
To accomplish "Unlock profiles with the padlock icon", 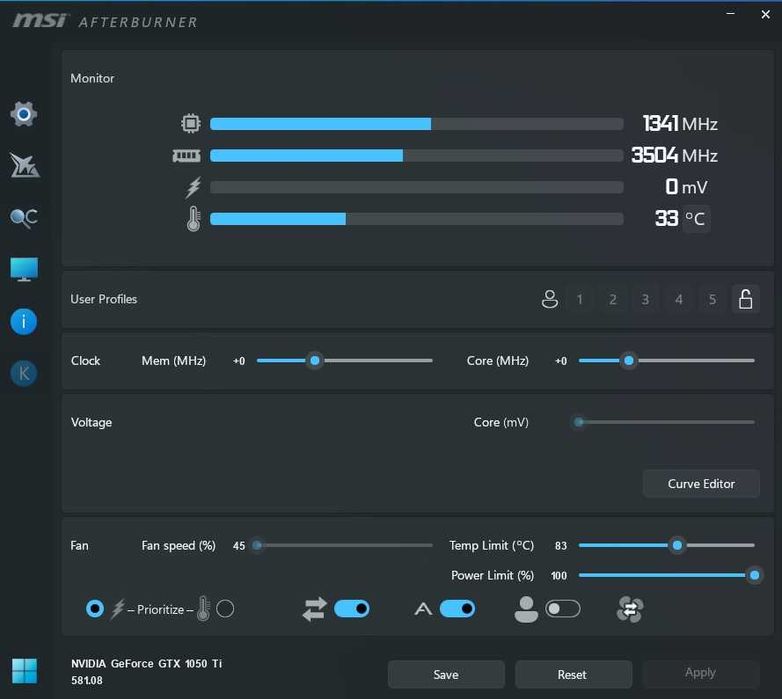I will click(x=746, y=299).
